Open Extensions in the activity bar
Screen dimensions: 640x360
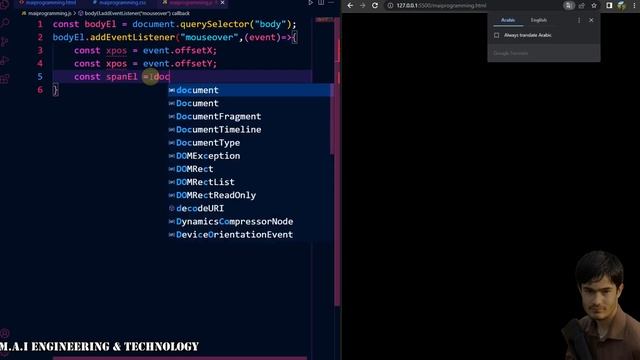click(x=5, y=79)
